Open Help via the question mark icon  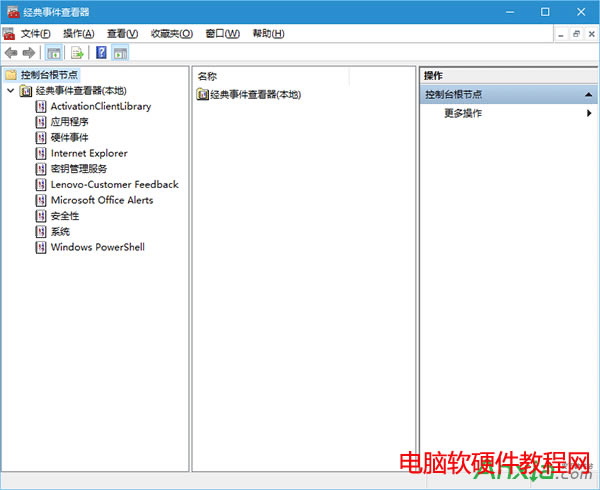(x=101, y=52)
